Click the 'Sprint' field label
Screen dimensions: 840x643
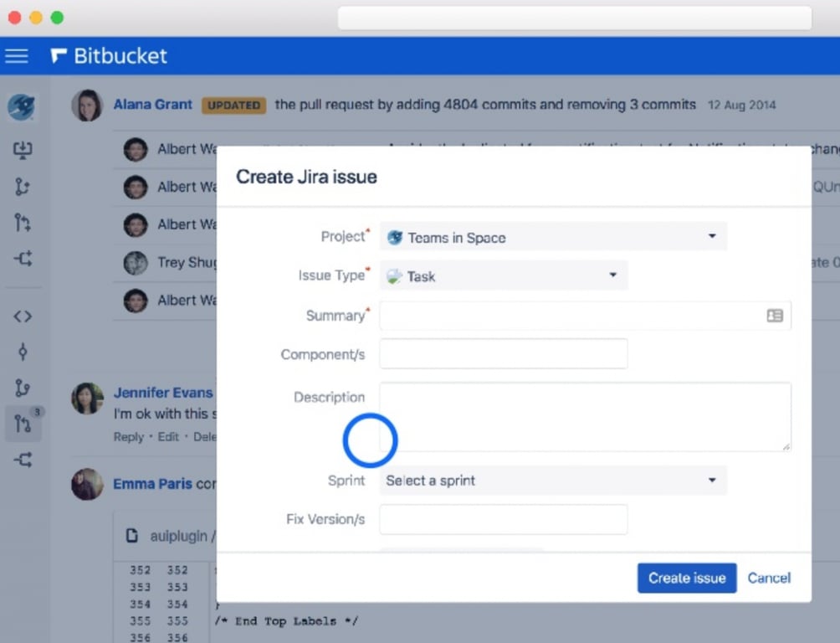pos(346,481)
